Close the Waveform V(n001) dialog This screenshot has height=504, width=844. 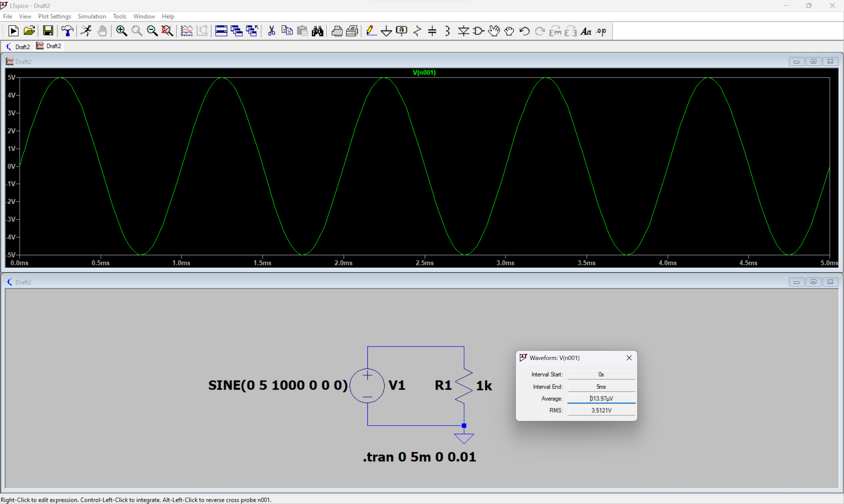click(x=629, y=358)
